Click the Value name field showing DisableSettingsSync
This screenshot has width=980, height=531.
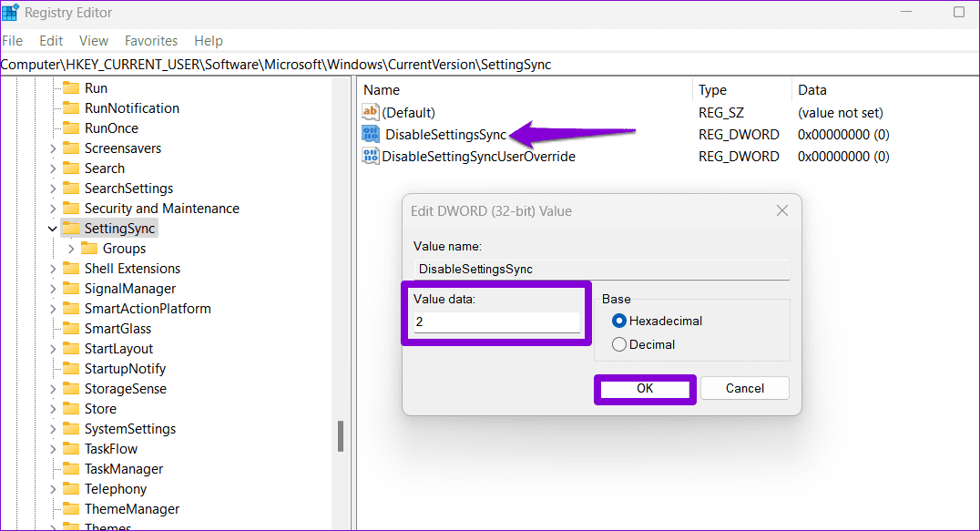(601, 270)
